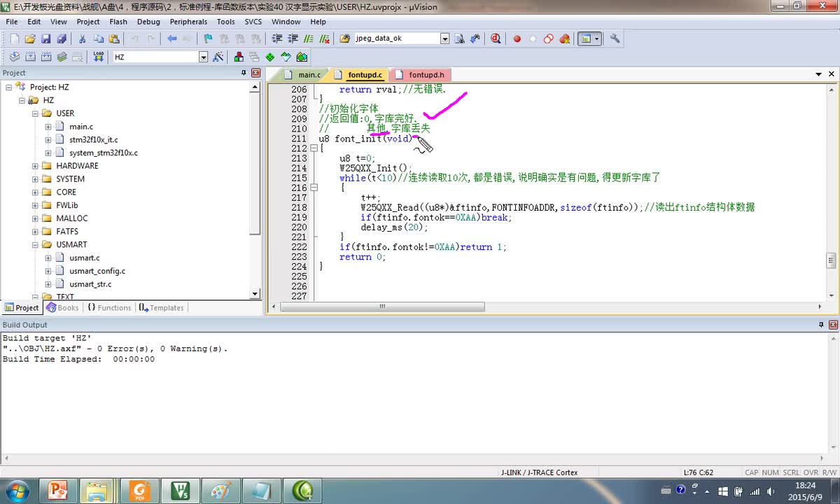840x504 pixels.
Task: Toggle the Project panel auto-hide pin
Action: tap(244, 73)
